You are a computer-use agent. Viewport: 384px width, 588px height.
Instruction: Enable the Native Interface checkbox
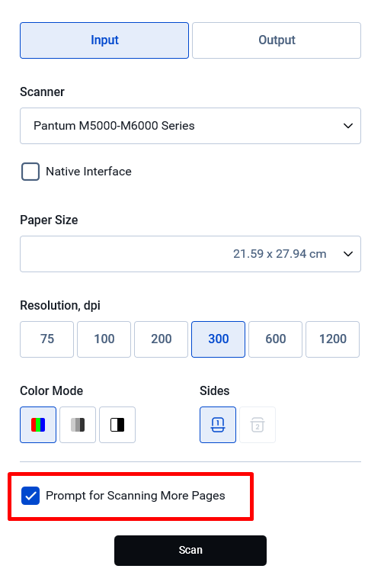[30, 172]
